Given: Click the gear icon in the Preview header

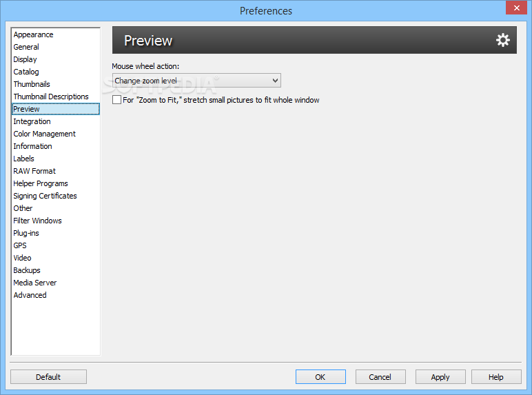Looking at the screenshot, I should 502,40.
